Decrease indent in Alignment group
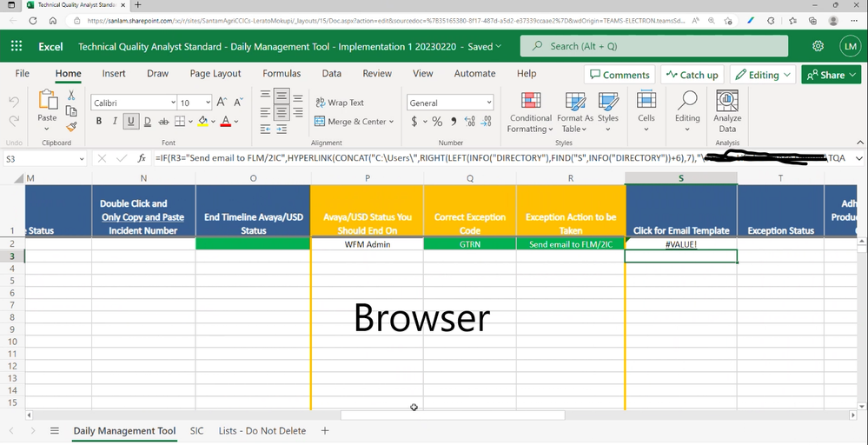Image resolution: width=868 pixels, height=445 pixels. (x=265, y=129)
